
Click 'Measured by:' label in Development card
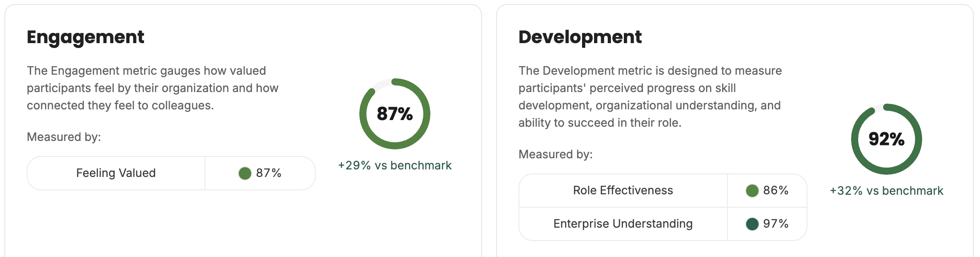point(556,154)
